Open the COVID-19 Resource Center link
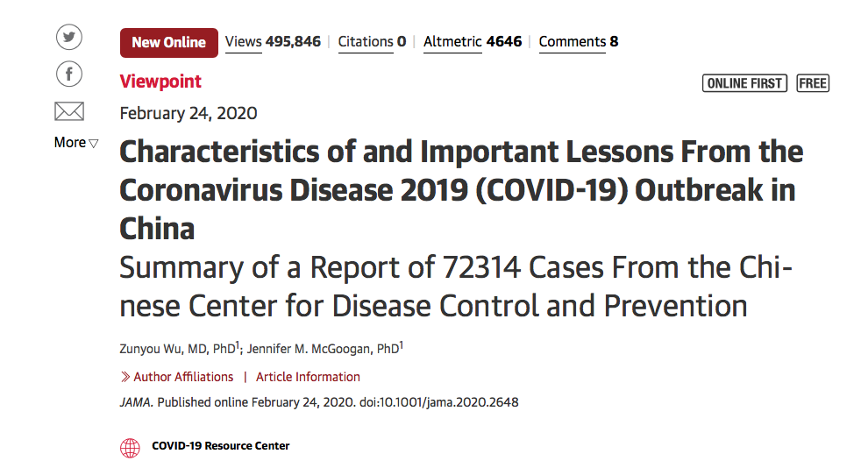868x475 pixels. pyautogui.click(x=220, y=446)
